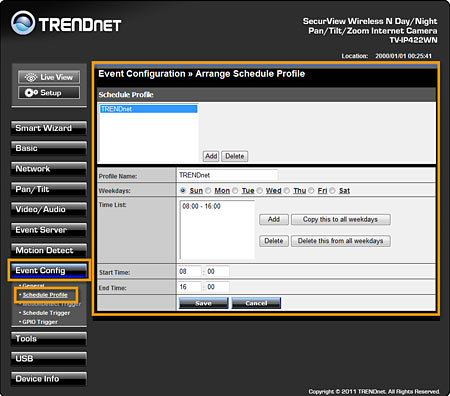Click Copy this to all weekdays
Image resolution: width=450 pixels, height=396 pixels.
[340, 220]
